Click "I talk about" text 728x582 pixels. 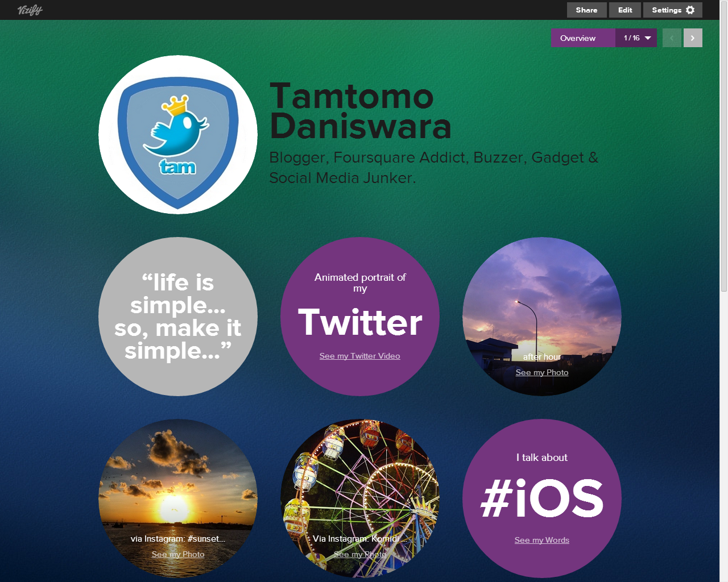542,458
